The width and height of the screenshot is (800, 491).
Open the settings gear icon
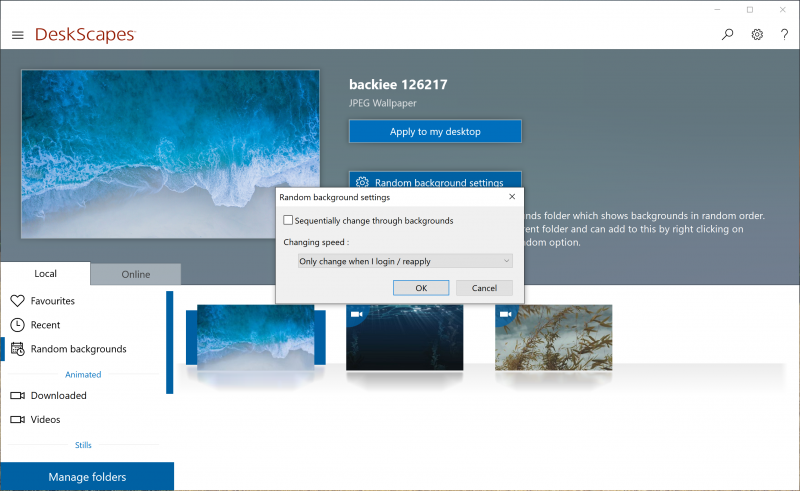757,34
